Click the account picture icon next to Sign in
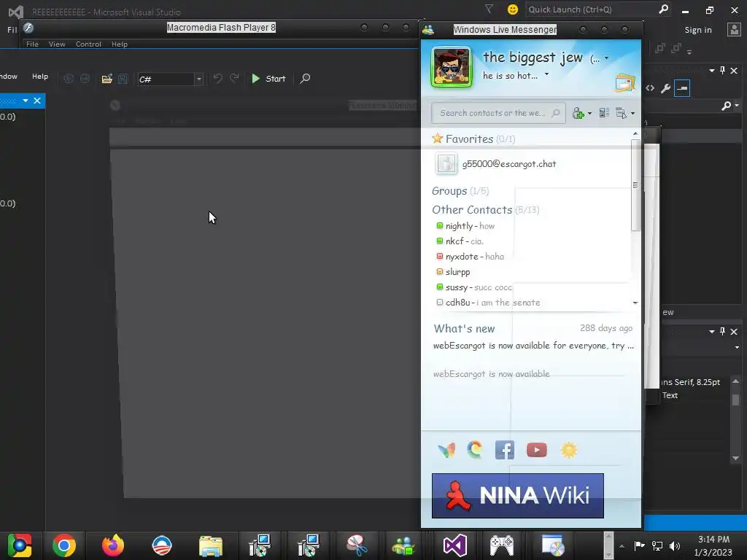This screenshot has height=560, width=747. [x=734, y=29]
